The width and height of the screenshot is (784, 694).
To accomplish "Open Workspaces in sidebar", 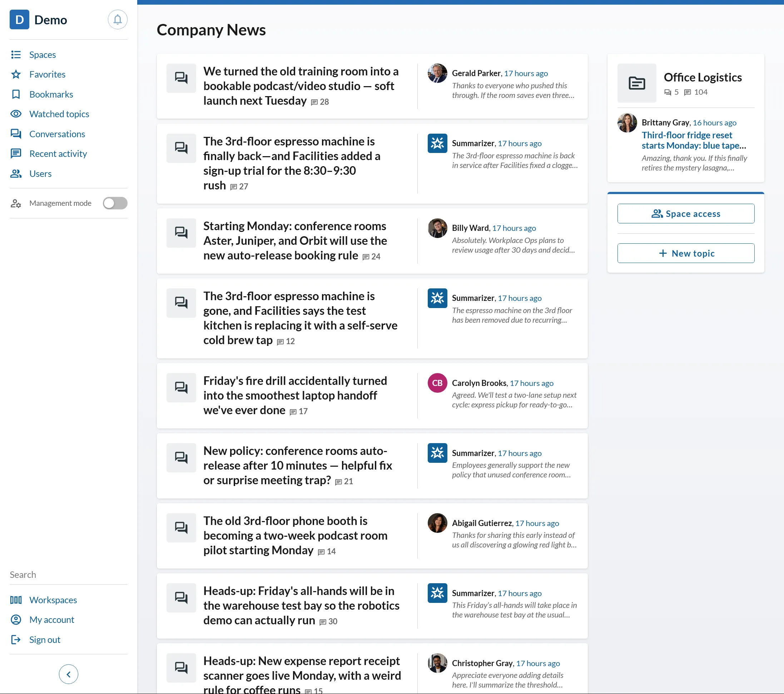I will [53, 600].
